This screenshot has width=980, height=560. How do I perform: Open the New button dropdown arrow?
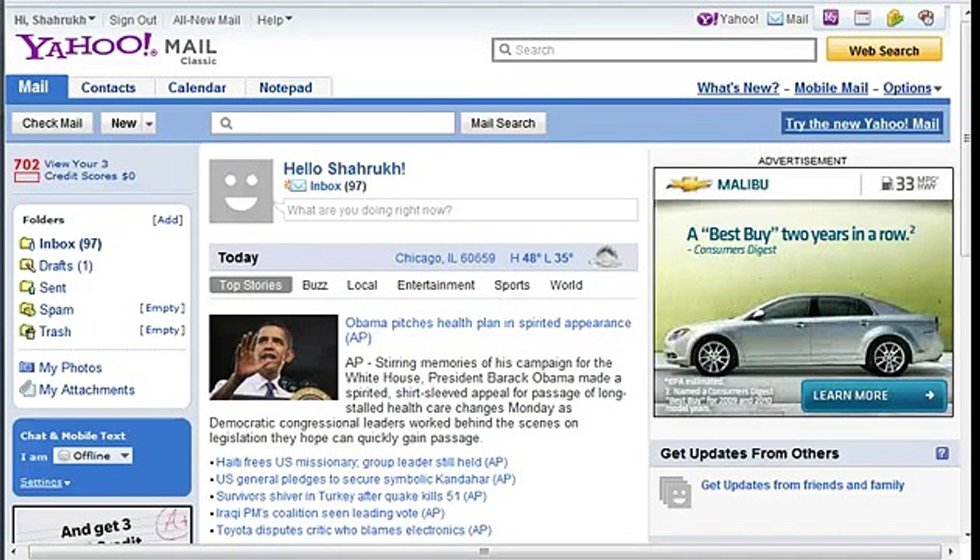click(x=149, y=123)
